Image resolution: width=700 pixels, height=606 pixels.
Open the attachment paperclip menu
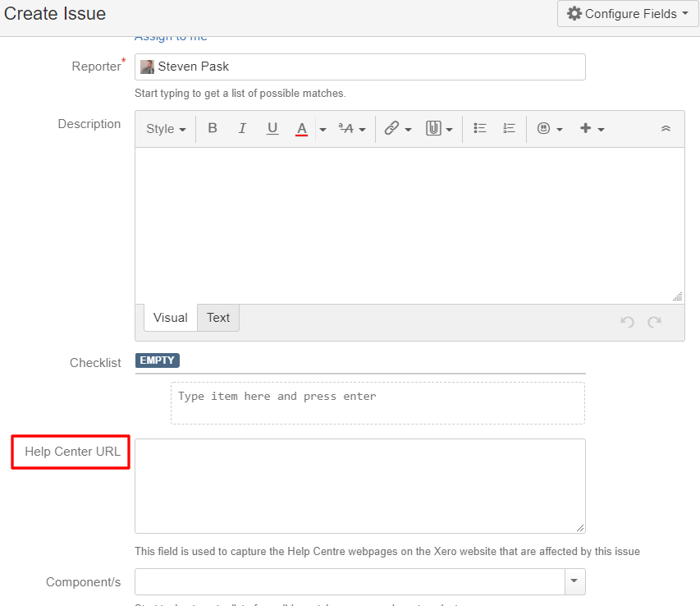pyautogui.click(x=439, y=129)
